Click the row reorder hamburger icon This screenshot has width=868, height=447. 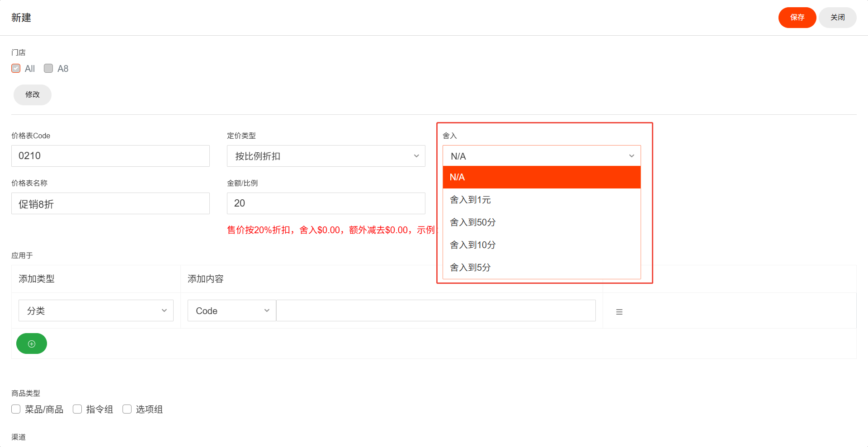619,312
